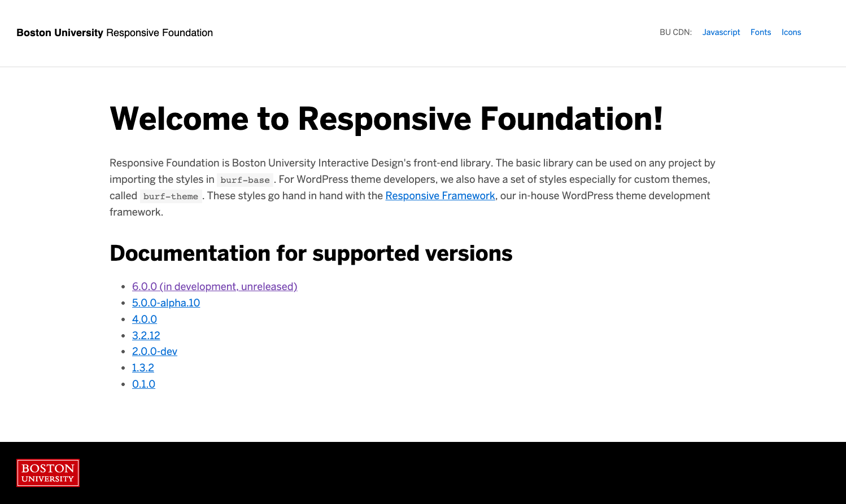Image resolution: width=846 pixels, height=504 pixels.
Task: Open the 6.0.0 in-development documentation
Action: pos(215,287)
